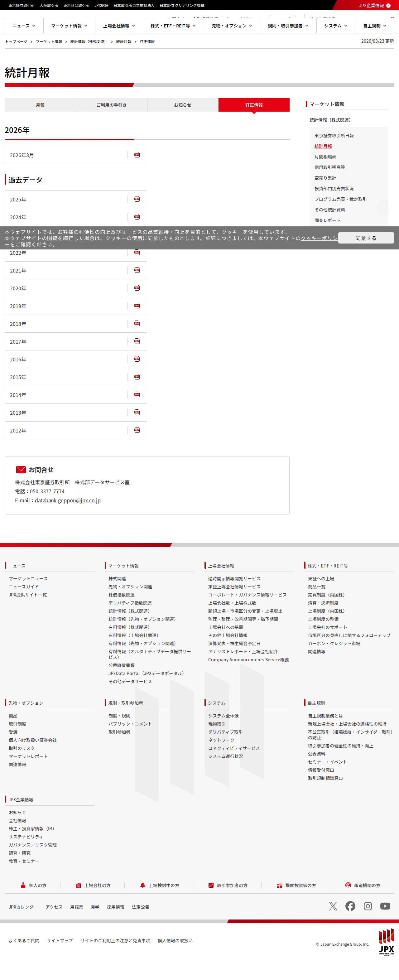The width and height of the screenshot is (399, 980).
Task: Expand the 規則・取引参加者 navigation menu
Action: (288, 26)
